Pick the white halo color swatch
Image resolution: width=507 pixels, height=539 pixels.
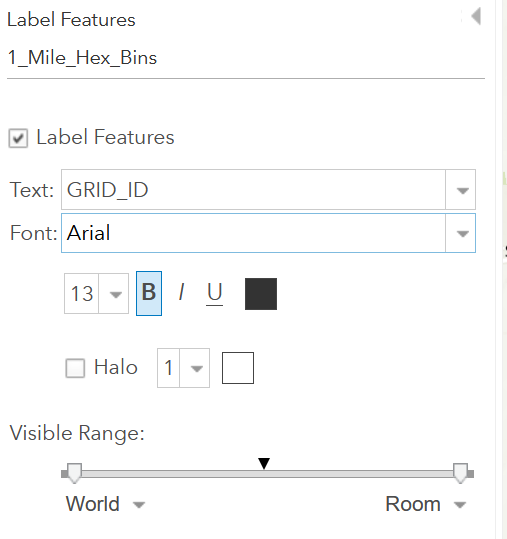pyautogui.click(x=238, y=368)
